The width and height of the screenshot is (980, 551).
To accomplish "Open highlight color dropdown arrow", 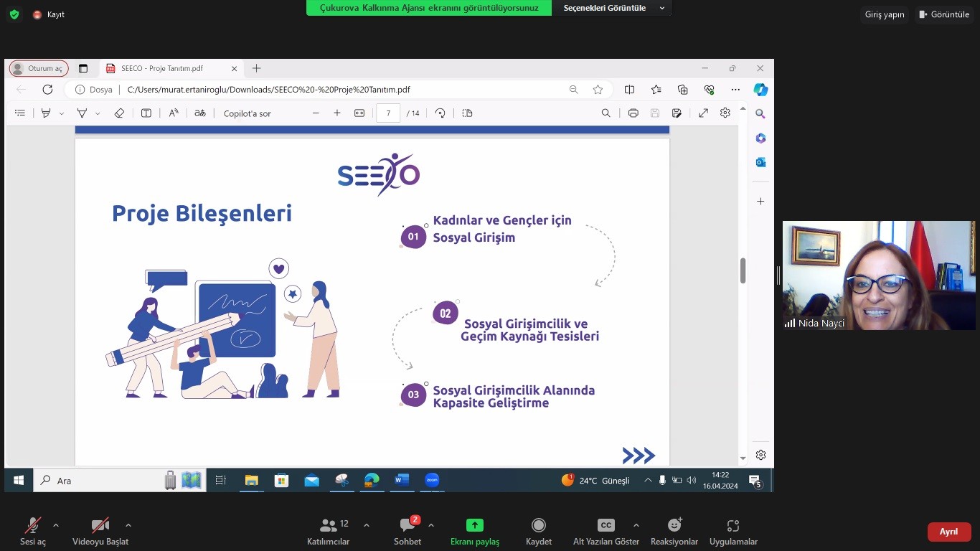I will 62,113.
